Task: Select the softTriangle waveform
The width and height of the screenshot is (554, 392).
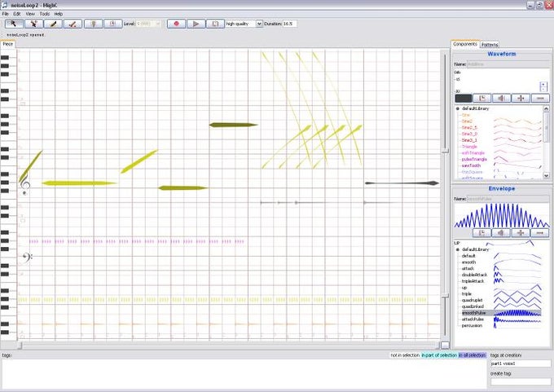Action: click(473, 153)
